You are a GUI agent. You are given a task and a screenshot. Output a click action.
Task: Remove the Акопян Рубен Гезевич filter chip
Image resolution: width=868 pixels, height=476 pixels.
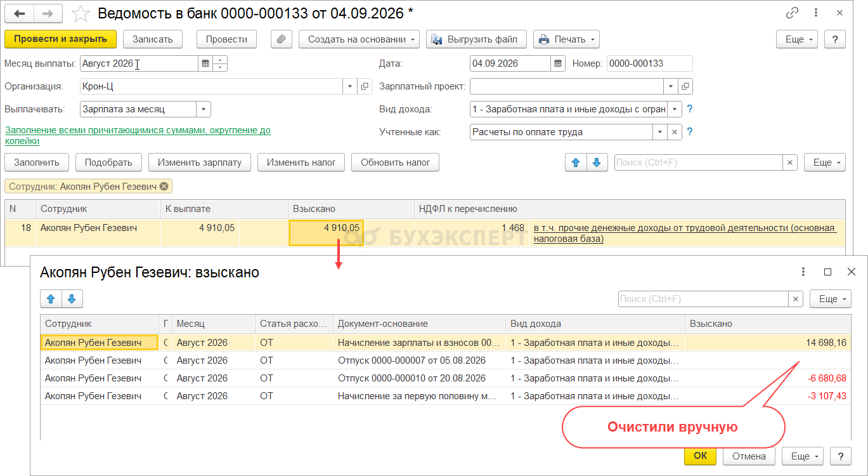164,186
